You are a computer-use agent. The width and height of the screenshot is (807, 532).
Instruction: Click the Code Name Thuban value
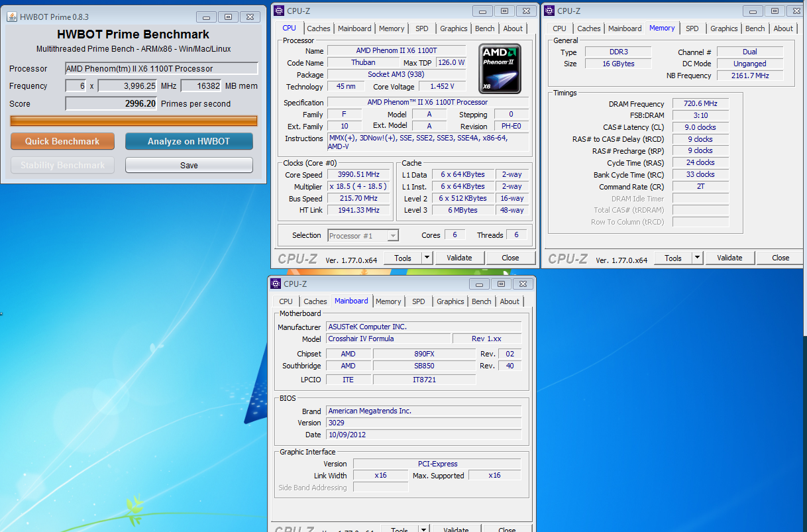(x=363, y=63)
